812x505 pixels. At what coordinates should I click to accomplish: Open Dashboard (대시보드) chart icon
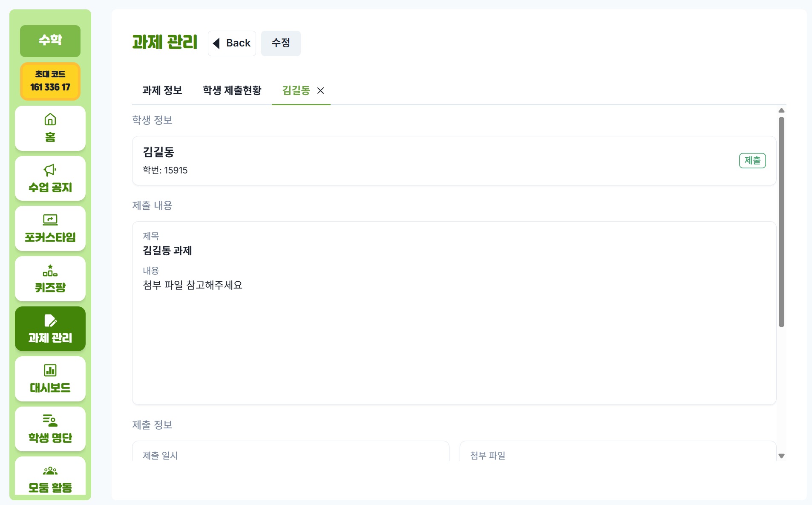pyautogui.click(x=50, y=370)
